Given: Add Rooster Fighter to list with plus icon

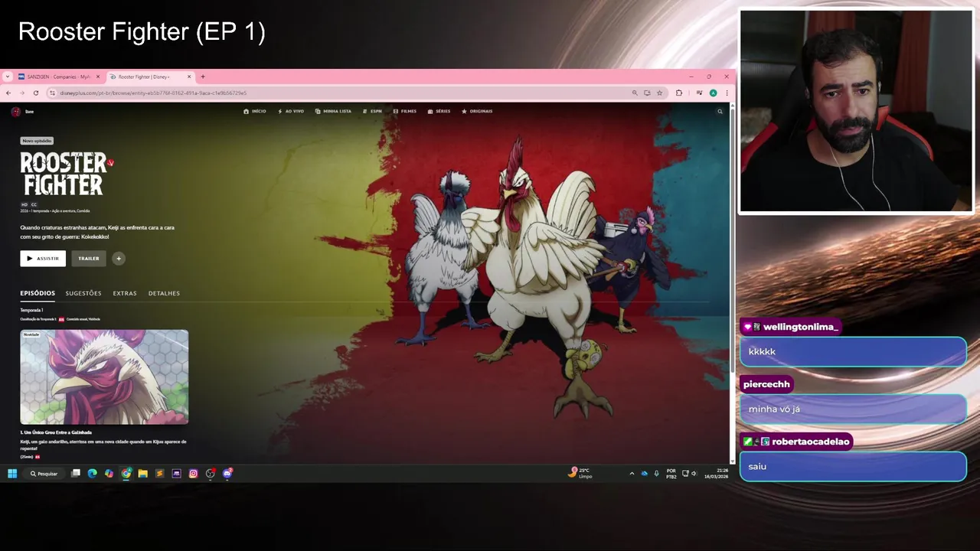Looking at the screenshot, I should 119,259.
